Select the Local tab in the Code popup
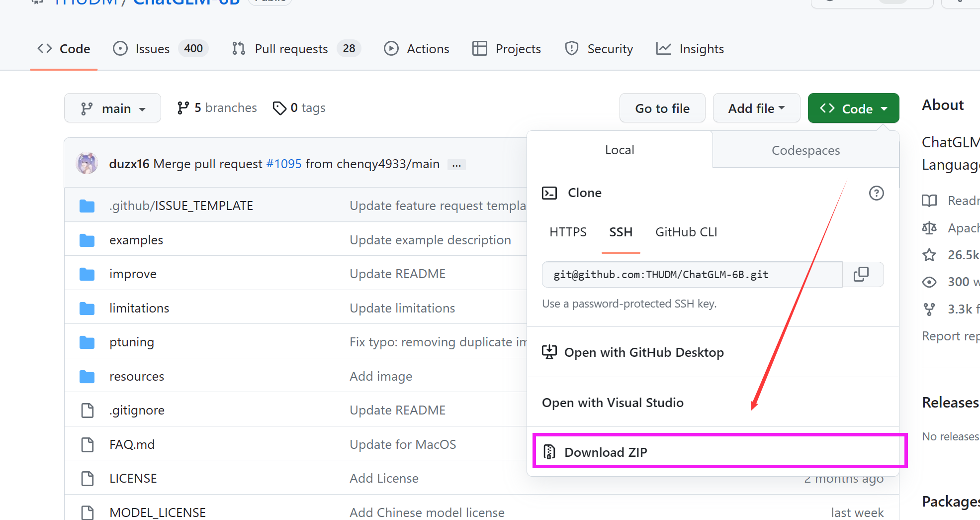This screenshot has height=520, width=980. coord(620,150)
